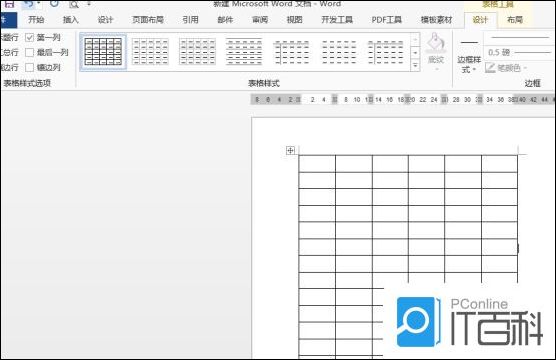Expand the table styles gallery More button
The width and height of the screenshot is (556, 360).
tap(415, 66)
